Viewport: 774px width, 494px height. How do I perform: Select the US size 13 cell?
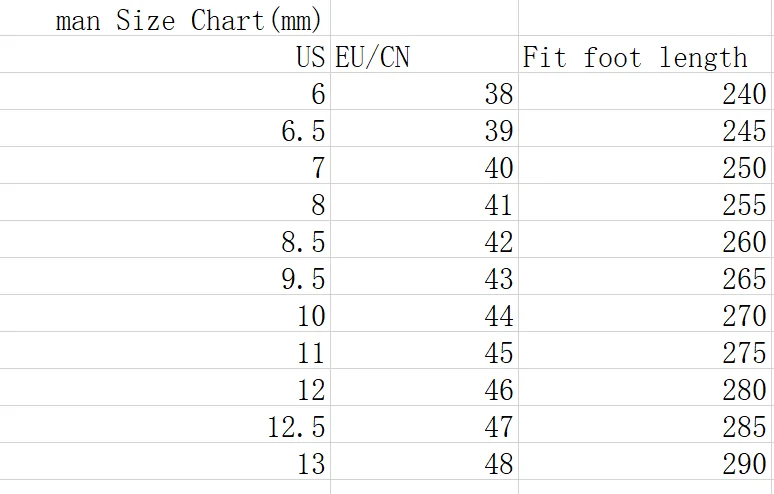pyautogui.click(x=165, y=461)
